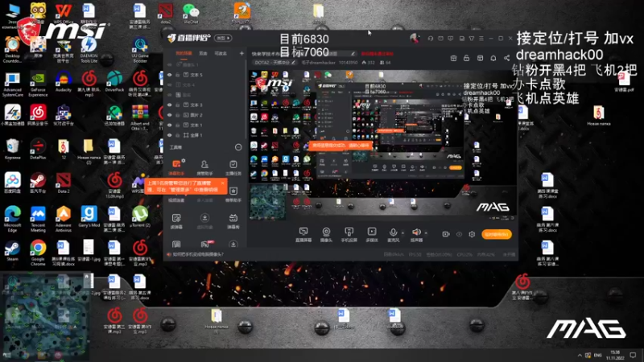
Task: Open speaker volume dropdown arrow
Action: tap(426, 232)
